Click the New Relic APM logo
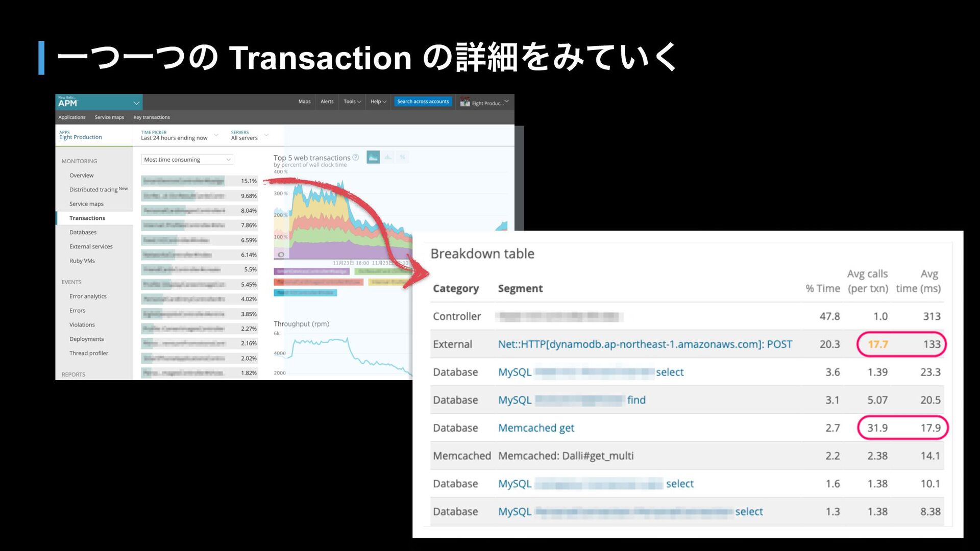This screenshot has width=980, height=551. click(x=67, y=102)
